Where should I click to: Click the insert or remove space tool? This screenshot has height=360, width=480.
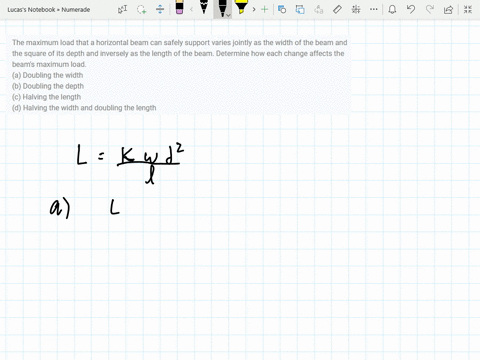(x=160, y=9)
